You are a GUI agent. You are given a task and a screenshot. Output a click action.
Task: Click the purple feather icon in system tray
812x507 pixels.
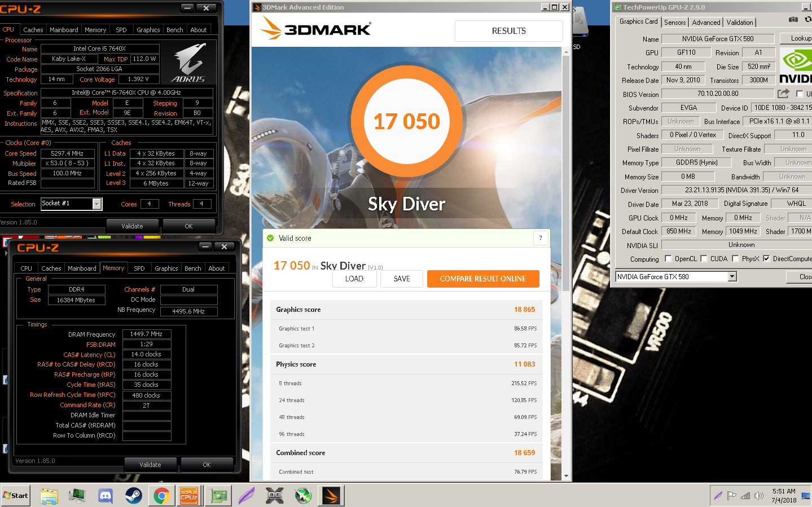(718, 496)
